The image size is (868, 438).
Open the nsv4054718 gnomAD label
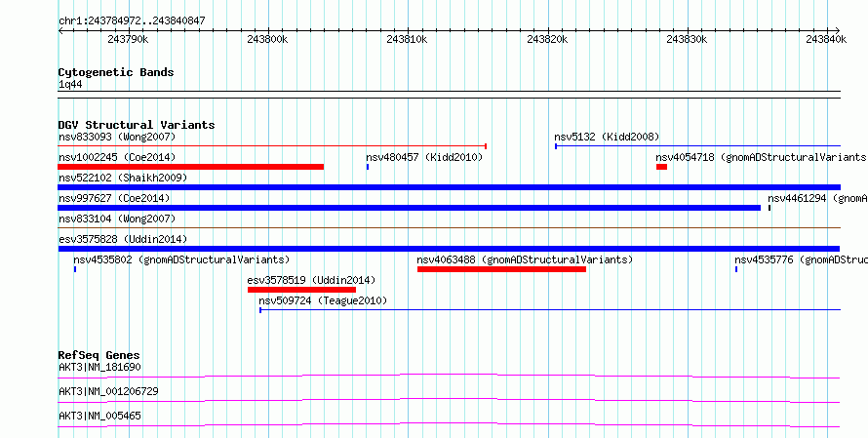(761, 157)
